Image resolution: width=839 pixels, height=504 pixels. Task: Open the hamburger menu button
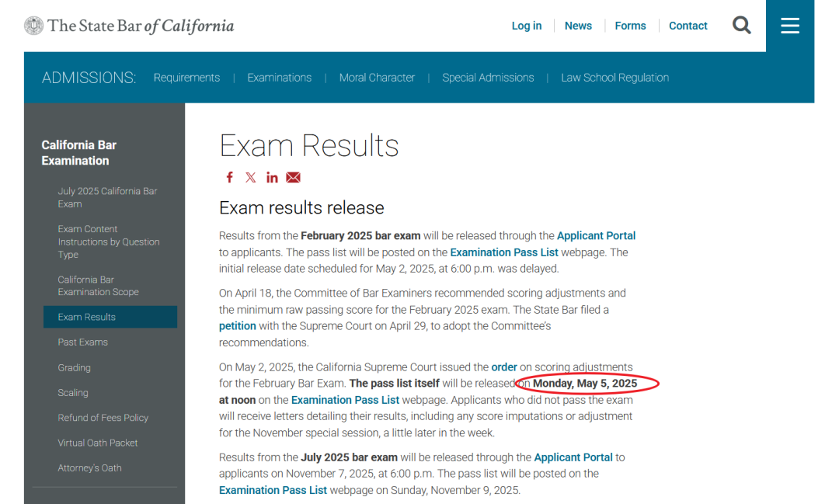click(x=790, y=26)
